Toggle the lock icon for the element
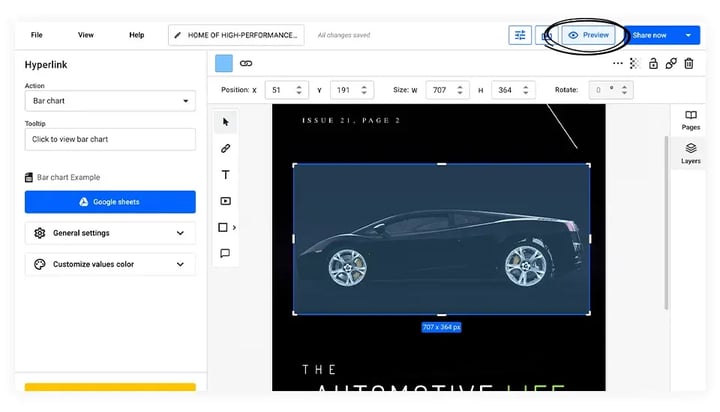This screenshot has width=720, height=412. click(653, 63)
